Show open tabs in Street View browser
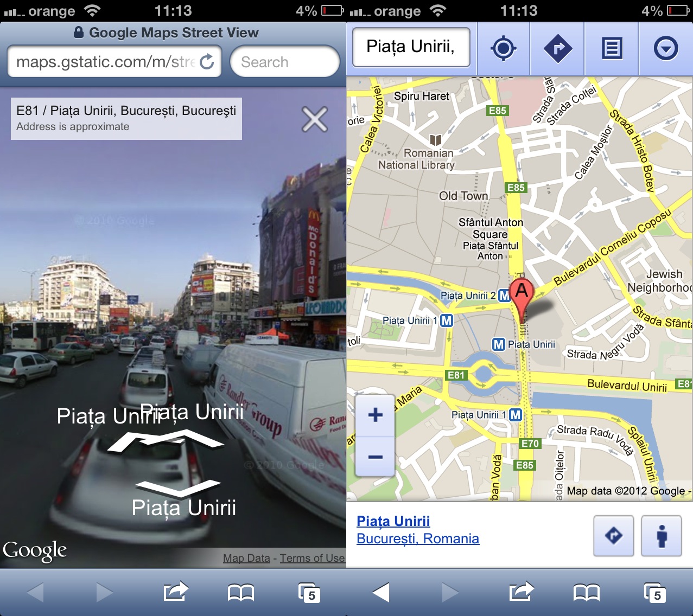 coord(309,593)
